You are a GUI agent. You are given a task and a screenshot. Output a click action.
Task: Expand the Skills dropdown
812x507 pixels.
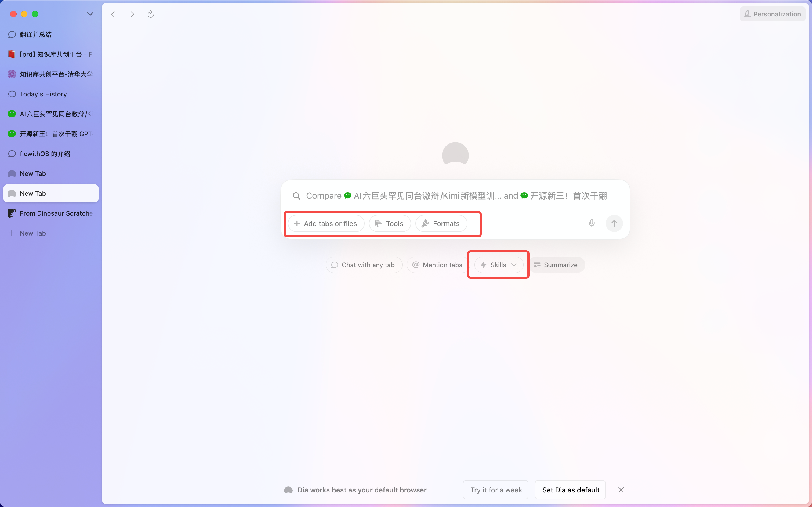tap(499, 265)
